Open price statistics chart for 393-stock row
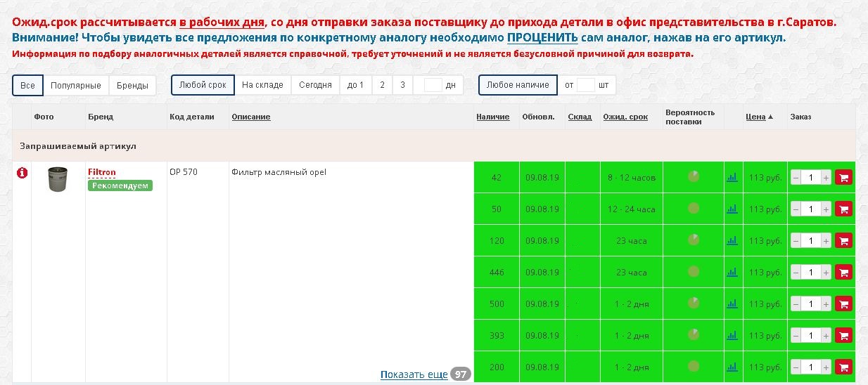The width and height of the screenshot is (868, 385). [x=732, y=335]
